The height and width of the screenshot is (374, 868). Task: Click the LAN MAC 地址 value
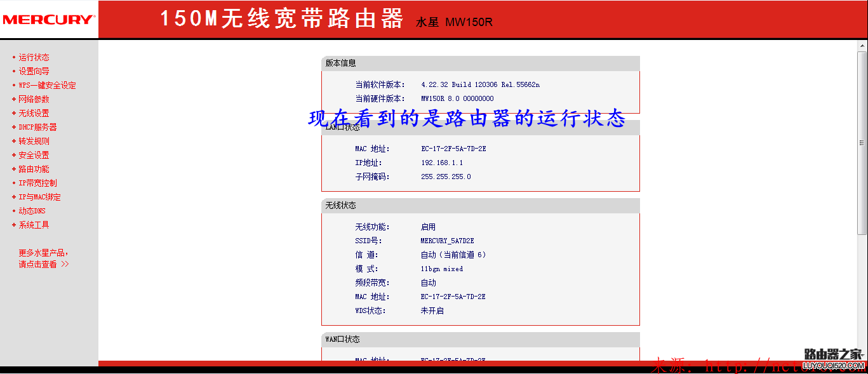pos(453,149)
